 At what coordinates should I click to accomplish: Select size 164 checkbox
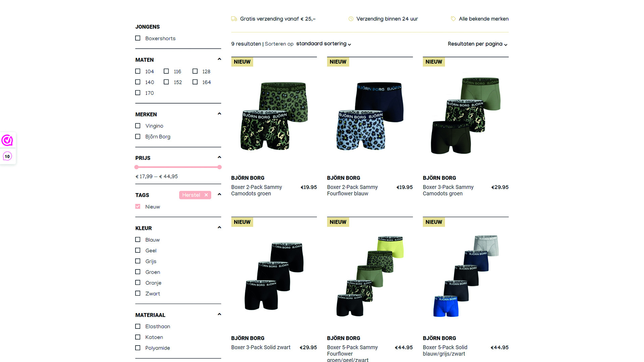click(x=195, y=82)
